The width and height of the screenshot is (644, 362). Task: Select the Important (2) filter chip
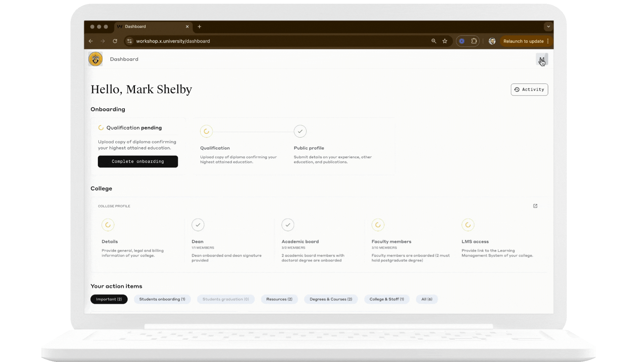click(x=109, y=299)
